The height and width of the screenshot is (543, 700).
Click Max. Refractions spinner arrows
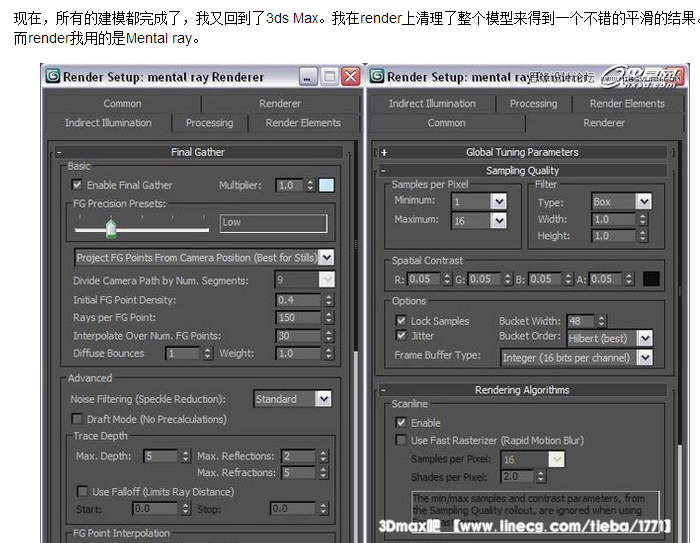click(323, 472)
